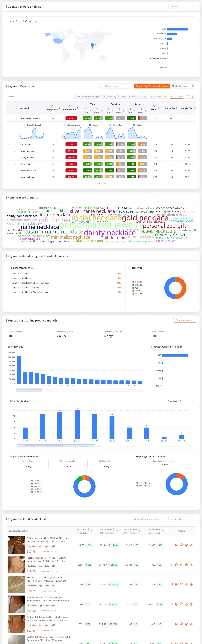Toggle the select-all checkbox in keyword table header
202x644 pixels.
(15, 108)
